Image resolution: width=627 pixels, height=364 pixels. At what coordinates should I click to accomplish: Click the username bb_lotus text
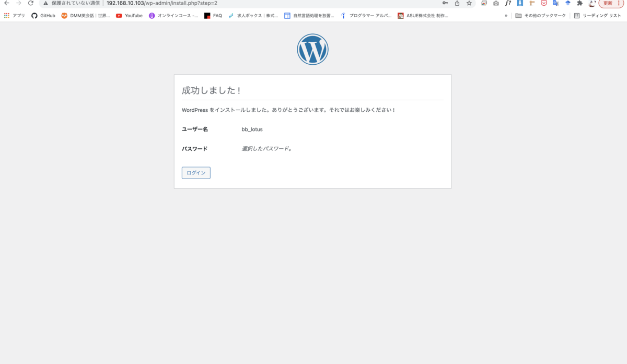pos(252,129)
